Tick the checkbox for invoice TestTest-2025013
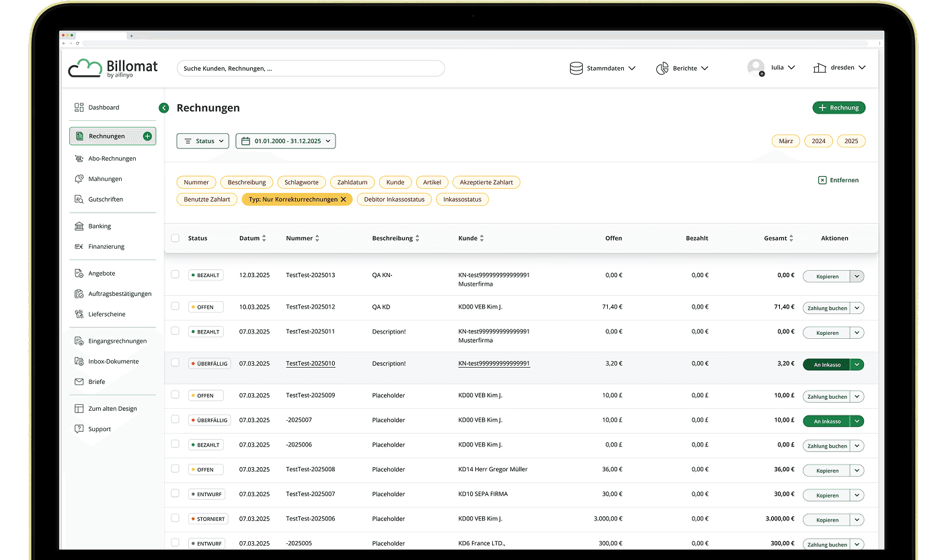Image resolution: width=948 pixels, height=560 pixels. click(x=175, y=274)
